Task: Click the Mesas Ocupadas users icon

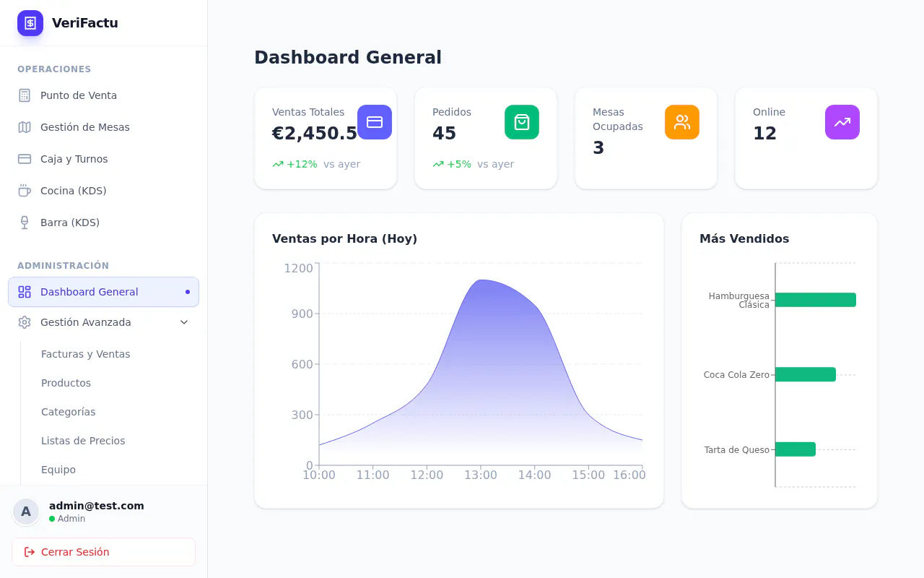Action: point(682,122)
